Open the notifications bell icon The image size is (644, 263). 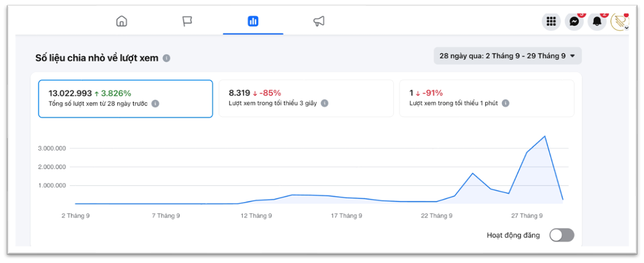(597, 21)
